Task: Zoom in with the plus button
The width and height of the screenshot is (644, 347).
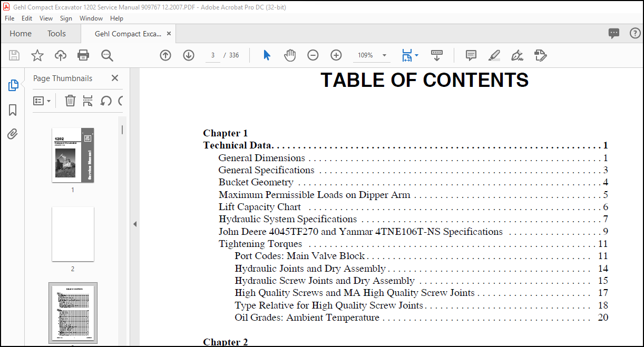Action: [x=336, y=55]
